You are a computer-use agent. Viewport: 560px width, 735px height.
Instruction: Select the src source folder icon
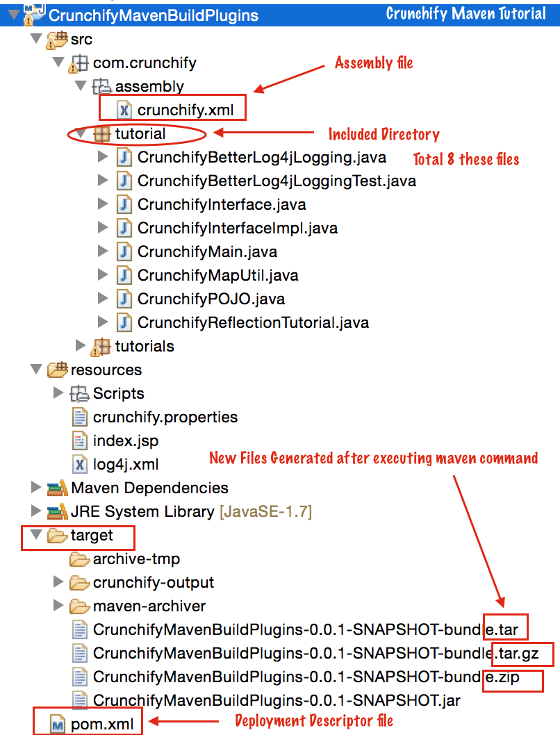(58, 40)
